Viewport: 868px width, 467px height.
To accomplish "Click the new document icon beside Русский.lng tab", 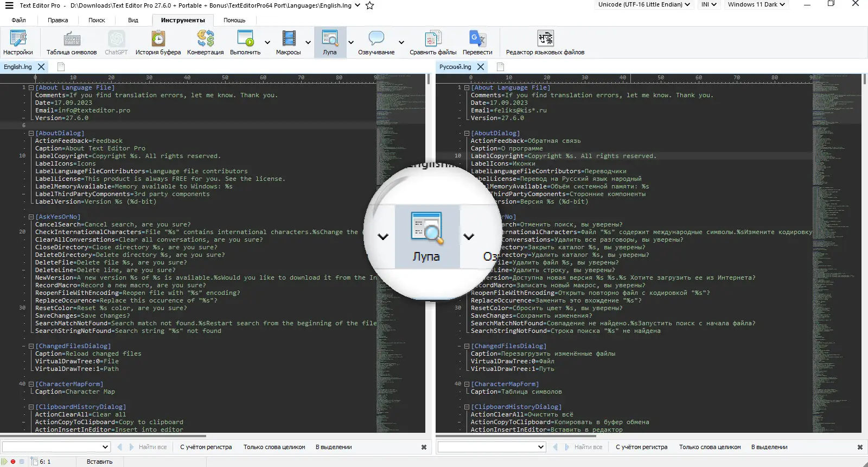I will (x=501, y=67).
